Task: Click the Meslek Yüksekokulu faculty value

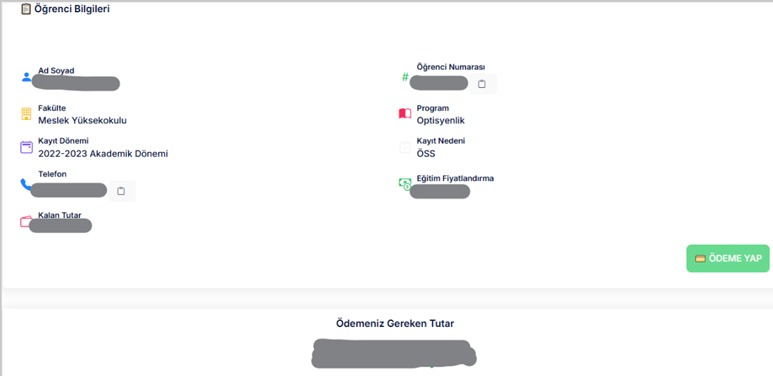Action: (x=82, y=120)
